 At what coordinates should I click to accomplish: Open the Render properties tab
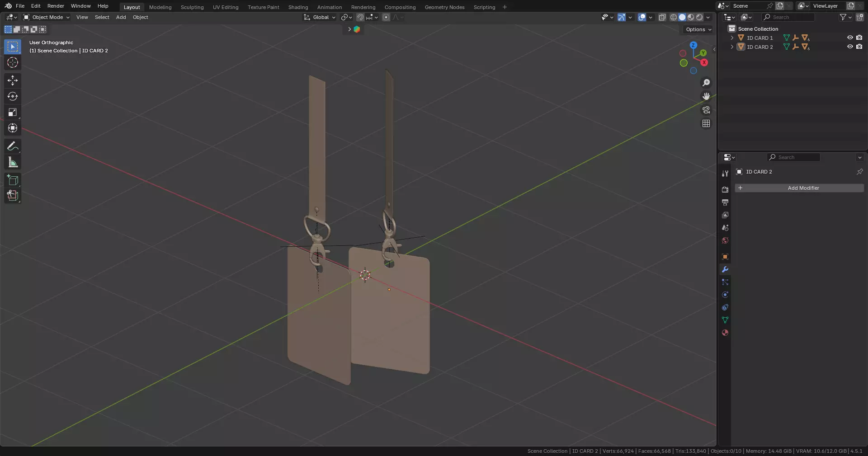725,190
